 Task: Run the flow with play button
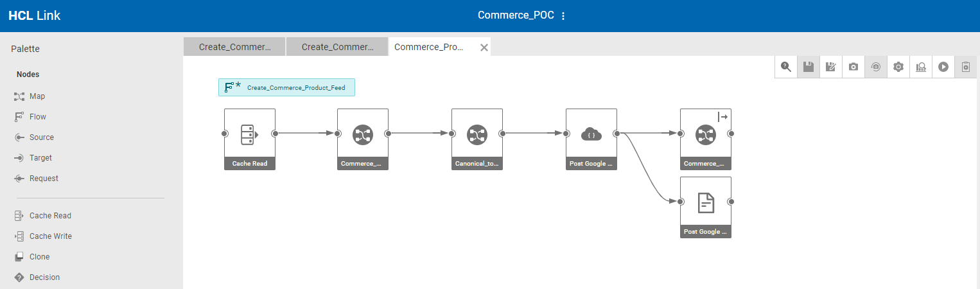click(x=943, y=67)
